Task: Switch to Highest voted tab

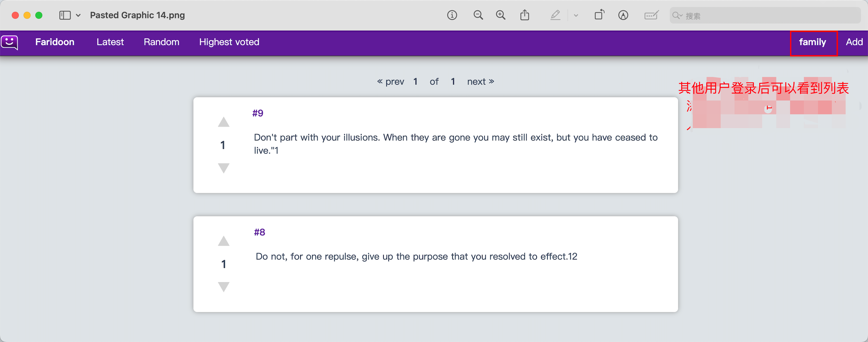Action: click(x=229, y=42)
